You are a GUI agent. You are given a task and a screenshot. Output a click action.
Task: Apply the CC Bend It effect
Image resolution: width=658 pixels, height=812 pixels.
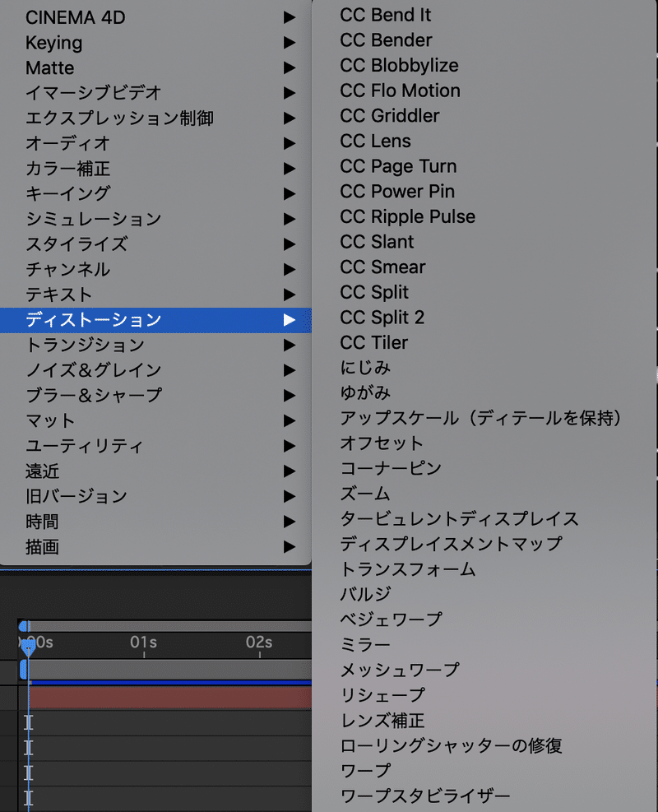click(x=484, y=15)
